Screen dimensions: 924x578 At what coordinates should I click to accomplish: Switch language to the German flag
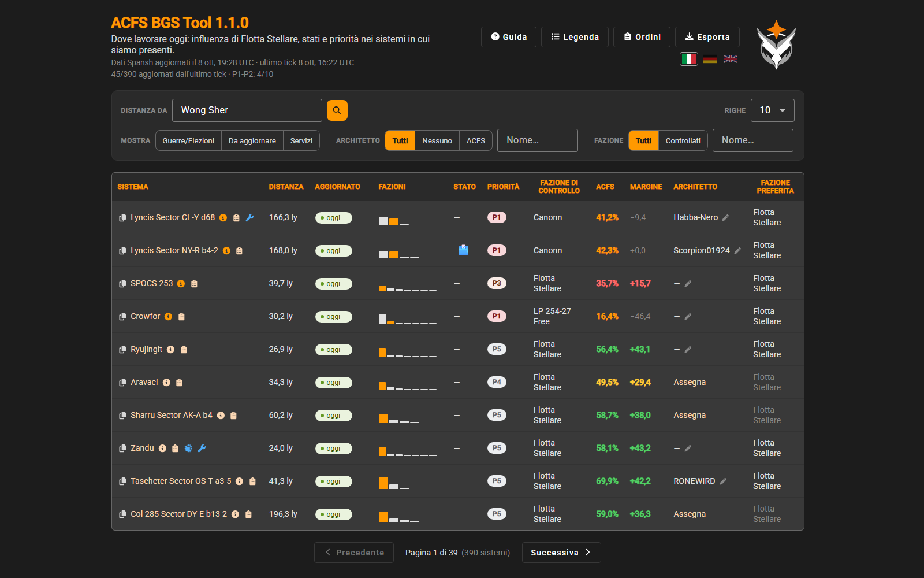710,59
